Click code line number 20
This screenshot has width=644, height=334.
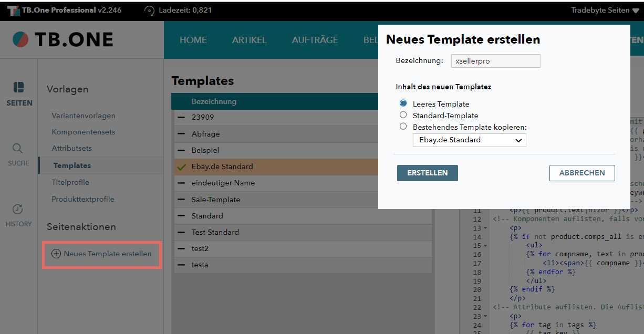pos(477,290)
